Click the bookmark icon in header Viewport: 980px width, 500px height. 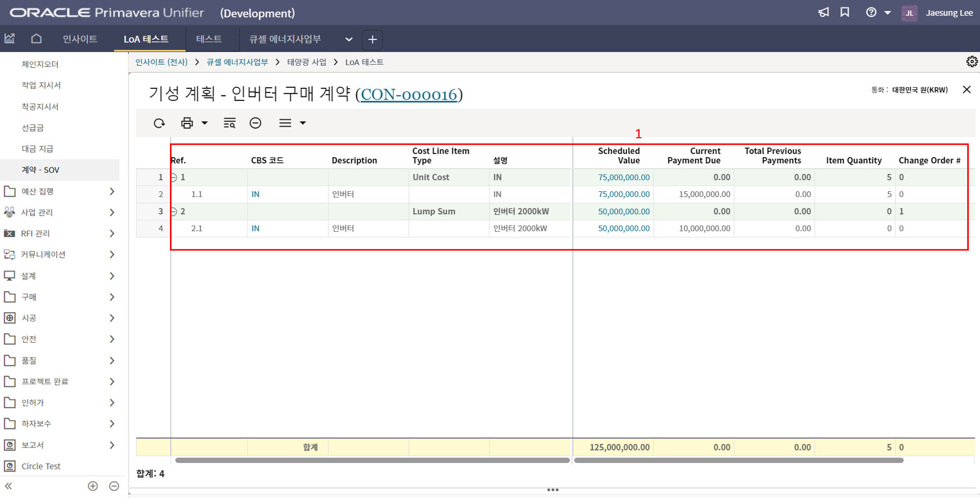tap(845, 13)
